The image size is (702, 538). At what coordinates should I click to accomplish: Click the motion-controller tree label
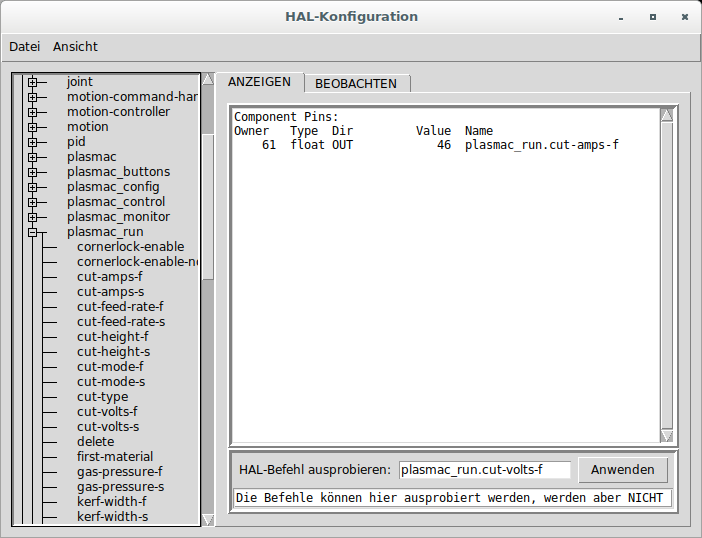(x=118, y=112)
